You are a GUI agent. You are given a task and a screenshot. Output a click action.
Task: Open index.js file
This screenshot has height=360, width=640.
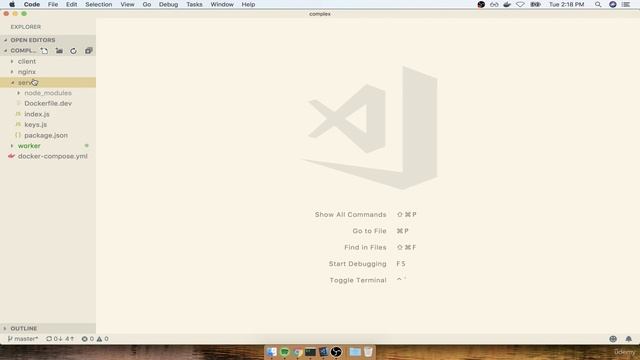pyautogui.click(x=37, y=114)
